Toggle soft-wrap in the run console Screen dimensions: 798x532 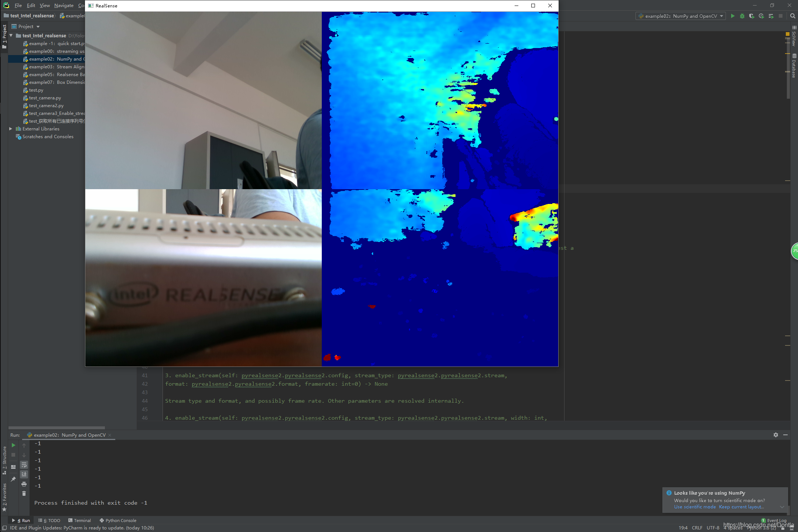point(24,465)
